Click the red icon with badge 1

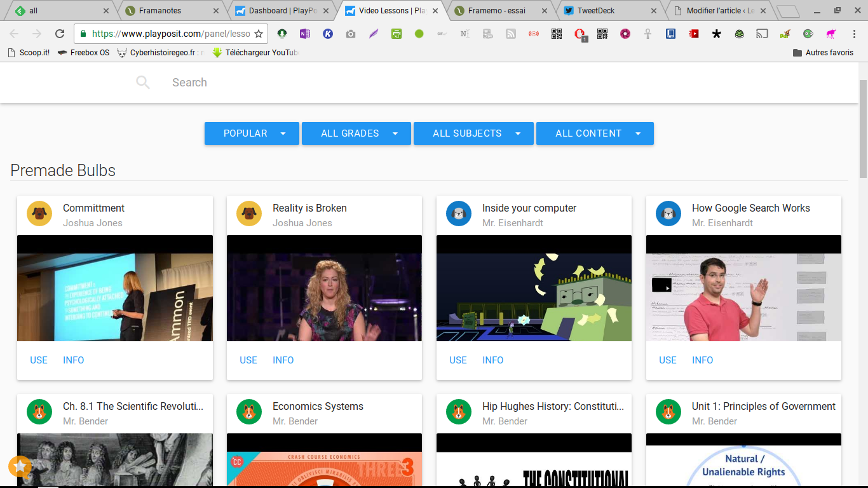[580, 34]
